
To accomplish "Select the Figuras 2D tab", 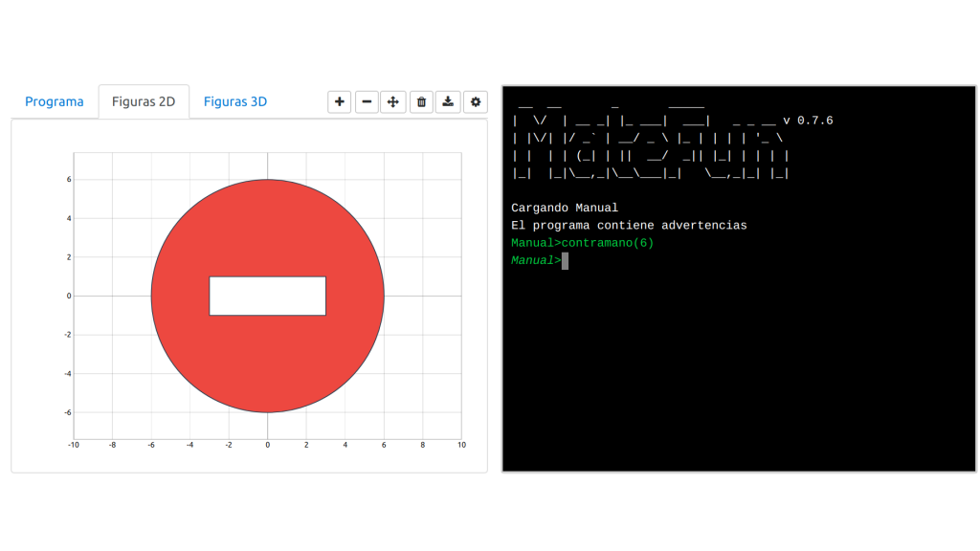I will click(x=144, y=101).
